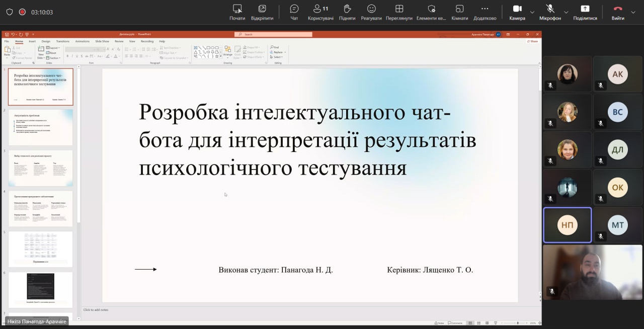Image resolution: width=644 pixels, height=329 pixels.
Task: Expand the camera options arrow
Action: pos(532,12)
